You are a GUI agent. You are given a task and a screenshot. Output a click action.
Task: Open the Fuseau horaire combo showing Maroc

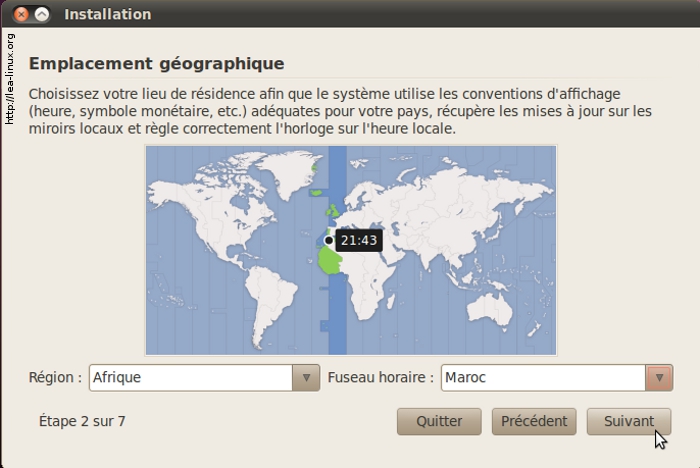tap(543, 378)
